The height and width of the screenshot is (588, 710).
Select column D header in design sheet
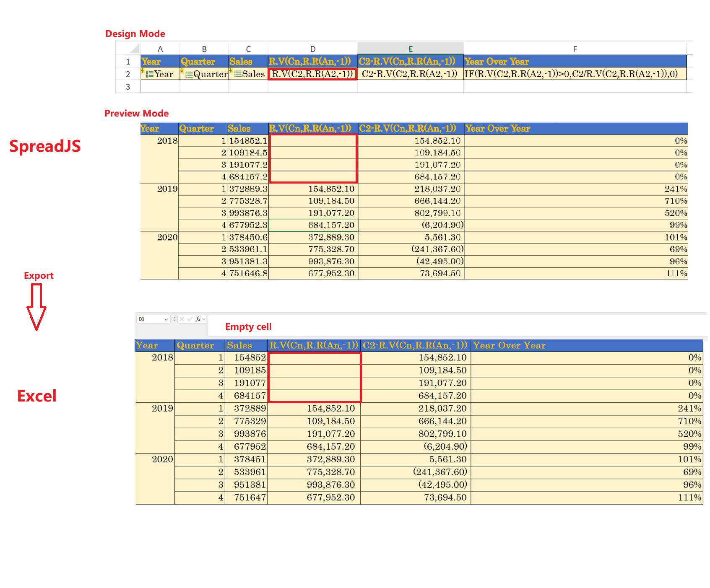(x=313, y=49)
